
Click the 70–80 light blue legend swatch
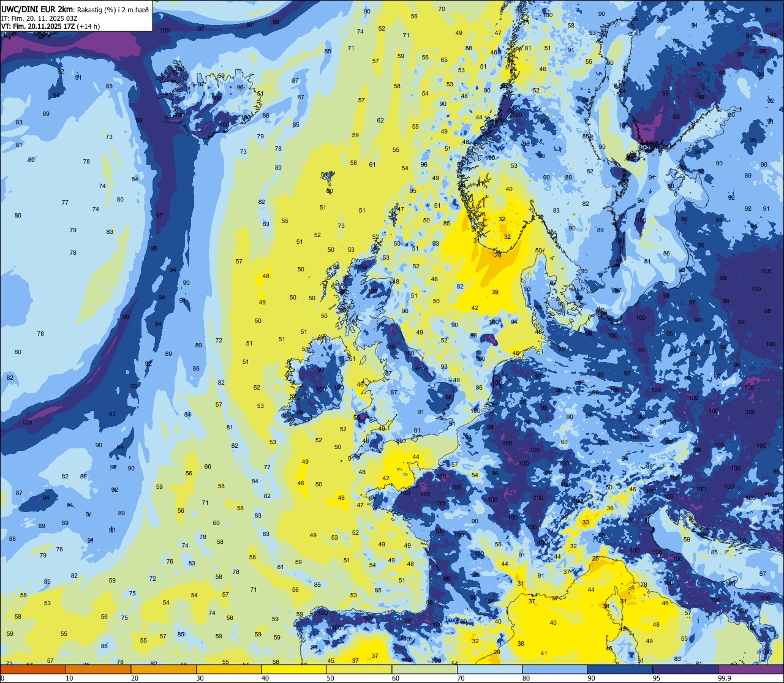point(489,670)
